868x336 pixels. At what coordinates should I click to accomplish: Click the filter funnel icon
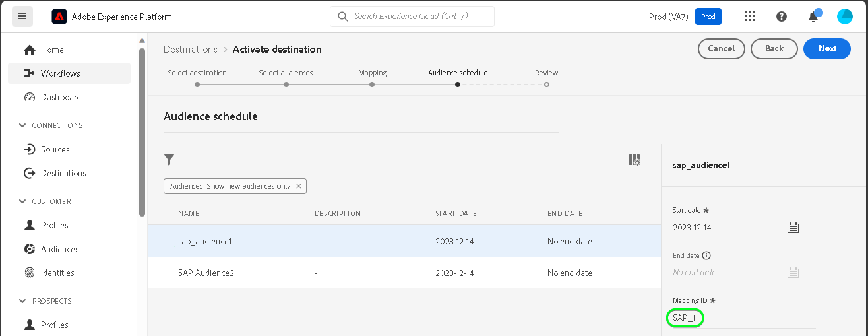pos(170,160)
